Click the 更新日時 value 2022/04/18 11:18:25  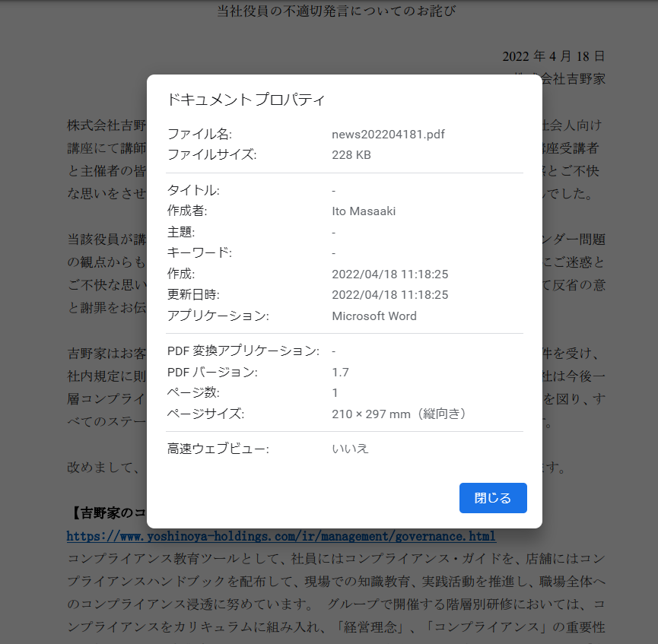click(389, 294)
